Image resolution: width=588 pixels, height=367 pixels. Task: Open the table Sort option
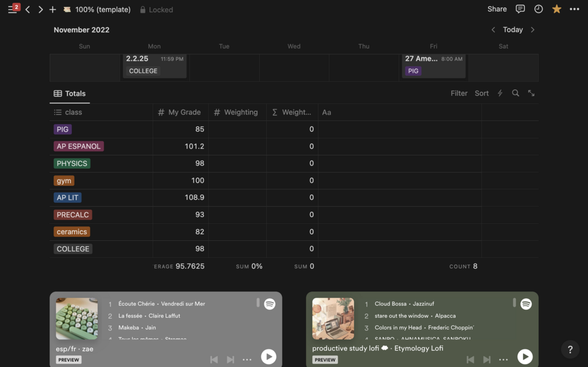click(482, 94)
